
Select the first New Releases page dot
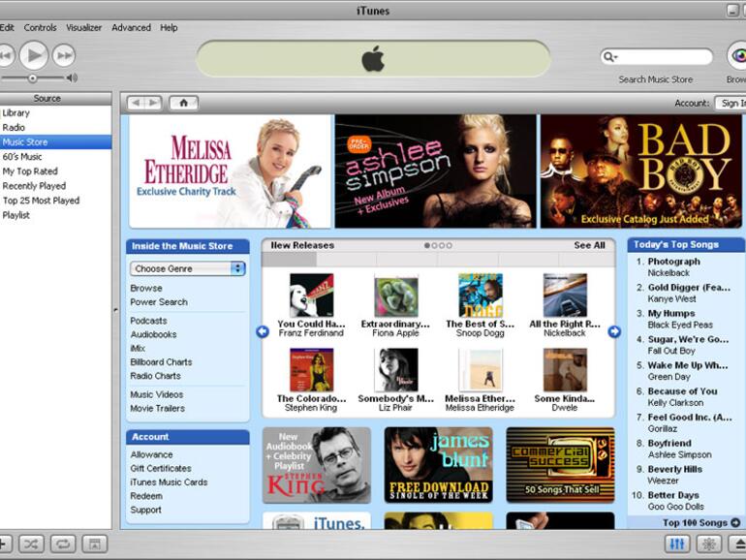tap(427, 245)
